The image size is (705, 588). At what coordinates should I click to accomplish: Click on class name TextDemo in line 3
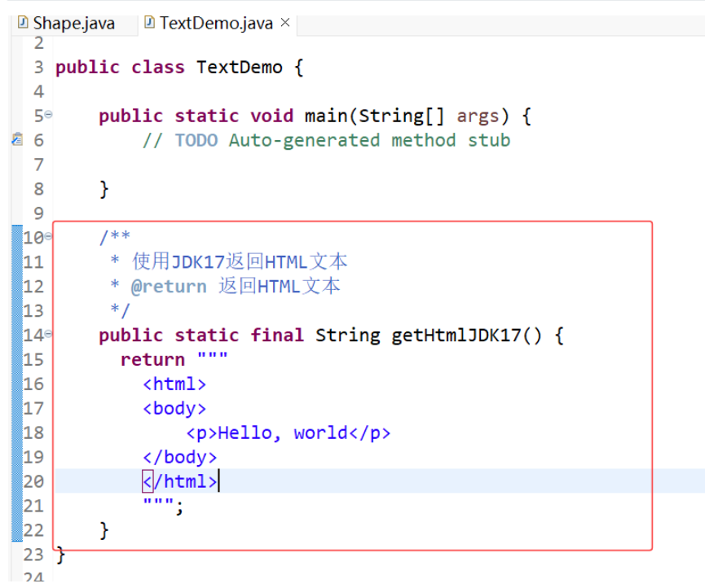[240, 68]
